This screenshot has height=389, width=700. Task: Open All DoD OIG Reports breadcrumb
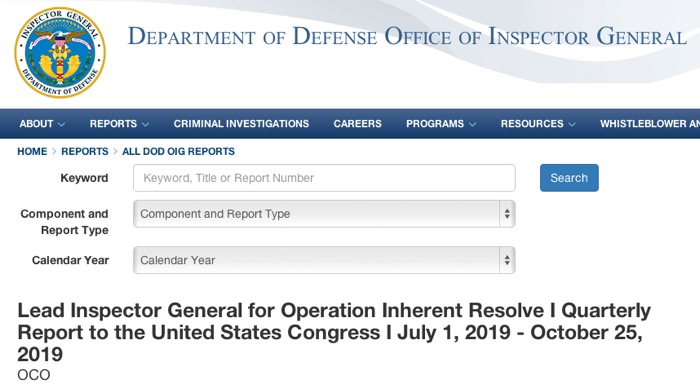[x=179, y=151]
